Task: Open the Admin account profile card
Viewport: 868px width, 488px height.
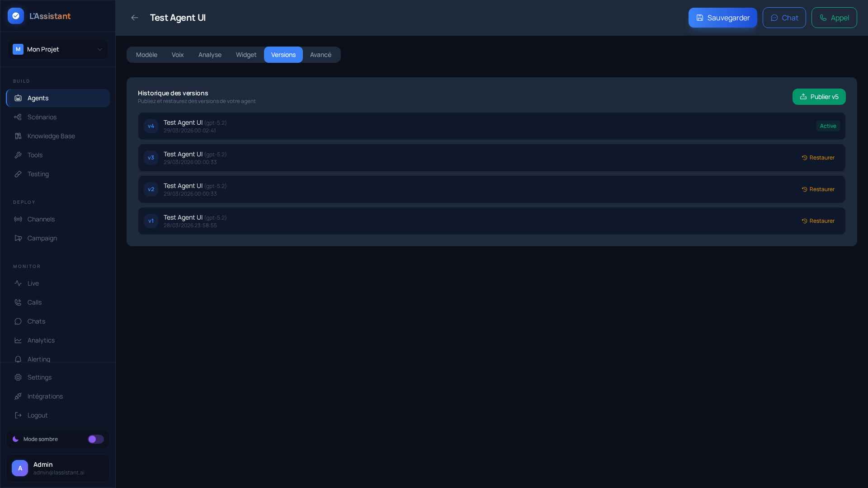Action: tap(58, 468)
